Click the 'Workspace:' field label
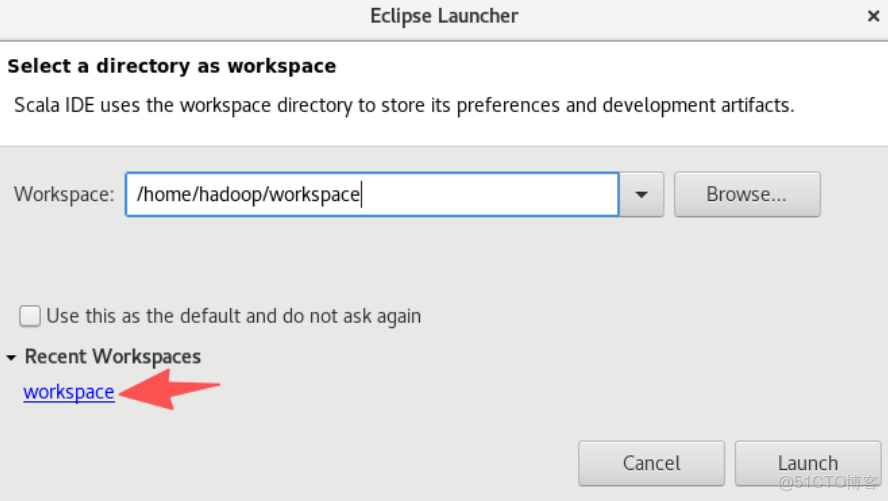 64,194
